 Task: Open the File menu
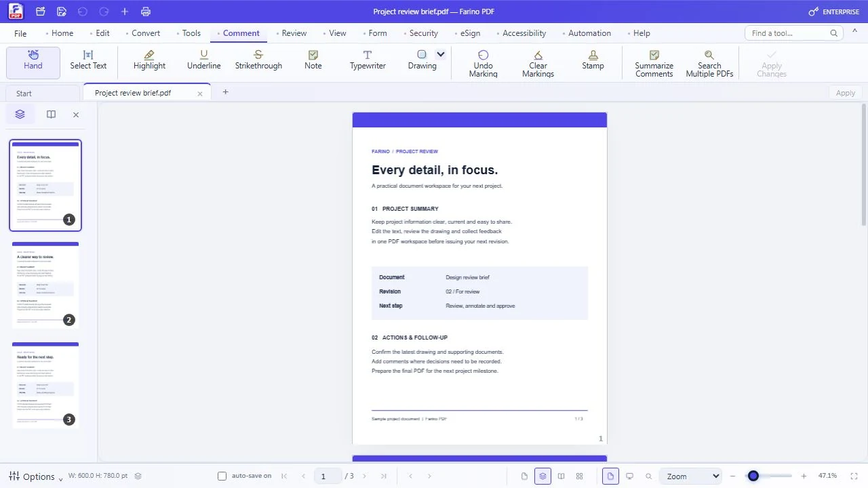tap(20, 33)
